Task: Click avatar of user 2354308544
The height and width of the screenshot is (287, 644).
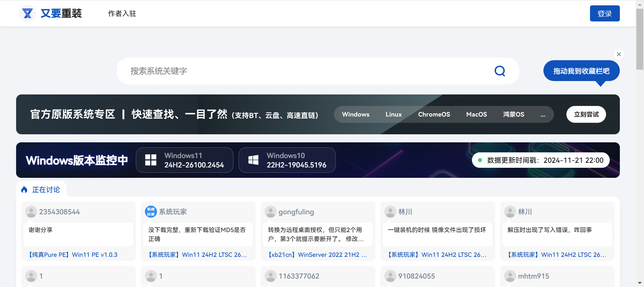Action: coord(31,212)
